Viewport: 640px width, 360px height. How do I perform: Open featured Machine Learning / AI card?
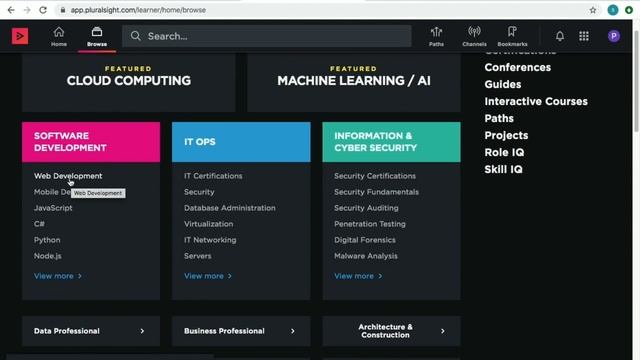(x=354, y=82)
